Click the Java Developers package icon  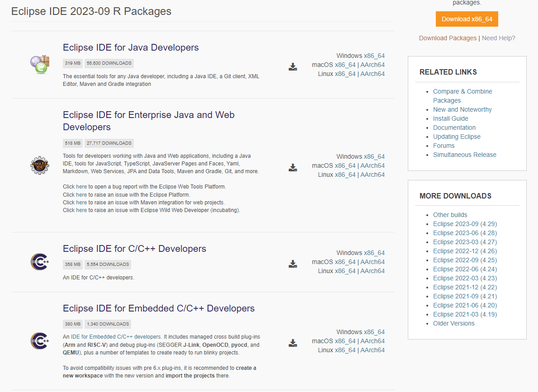click(40, 65)
